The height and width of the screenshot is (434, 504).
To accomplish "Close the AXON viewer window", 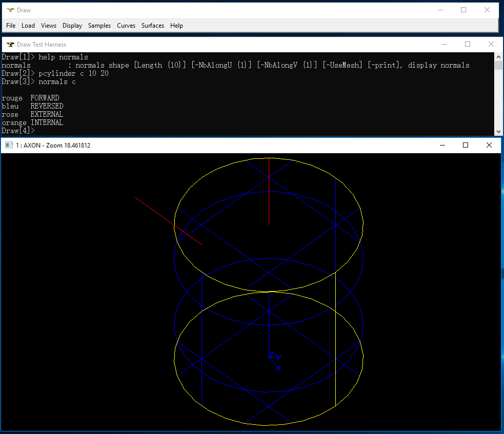I will click(489, 145).
